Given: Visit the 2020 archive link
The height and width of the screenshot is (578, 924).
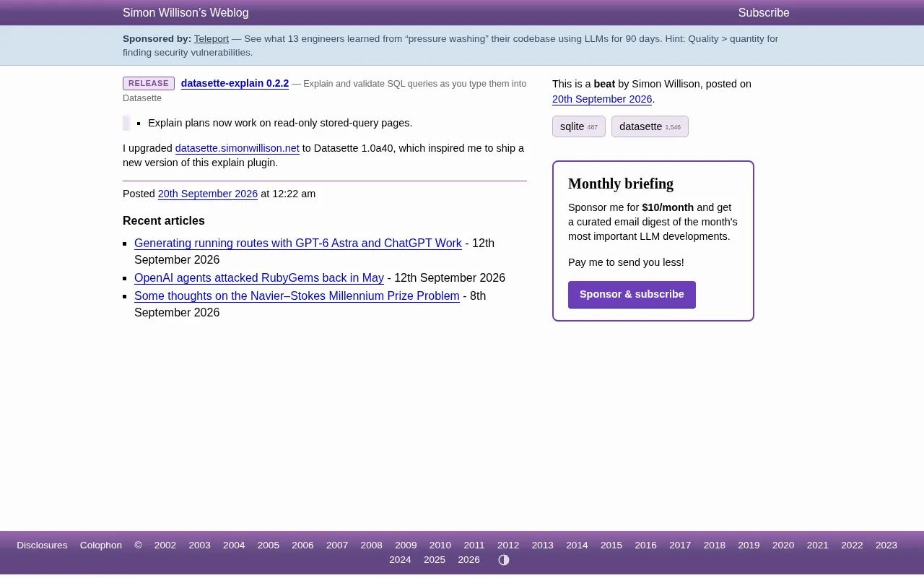Looking at the screenshot, I should [783, 545].
